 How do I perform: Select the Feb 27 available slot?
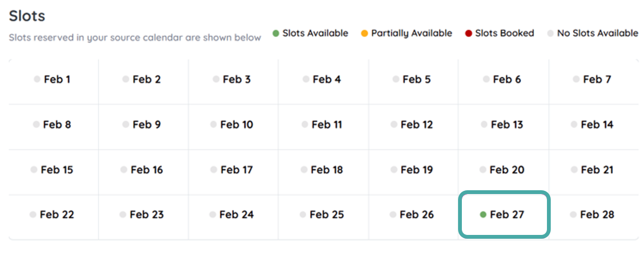click(x=504, y=215)
